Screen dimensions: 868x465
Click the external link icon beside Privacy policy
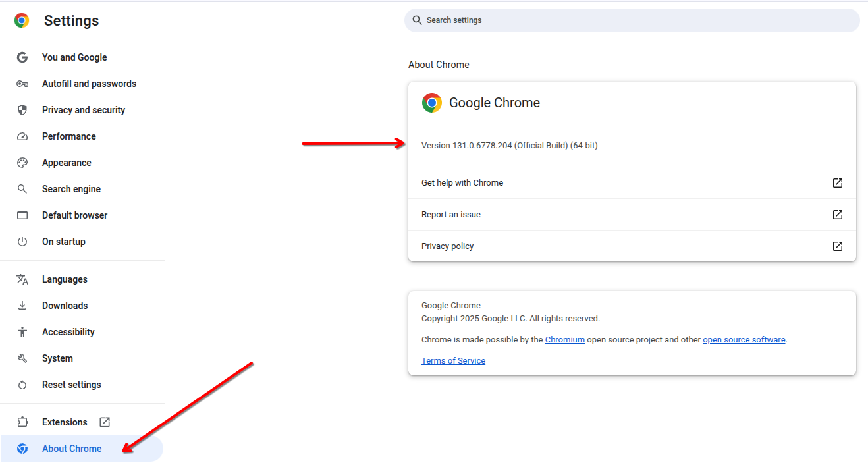click(837, 246)
